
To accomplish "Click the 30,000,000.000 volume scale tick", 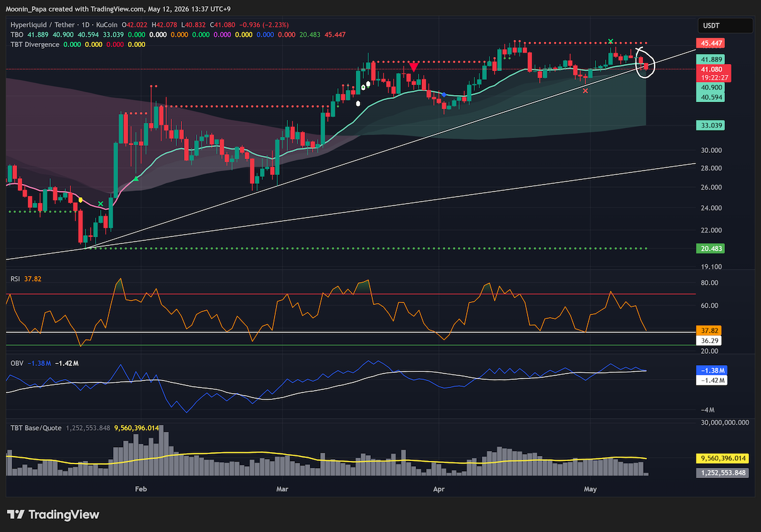I will pyautogui.click(x=725, y=422).
